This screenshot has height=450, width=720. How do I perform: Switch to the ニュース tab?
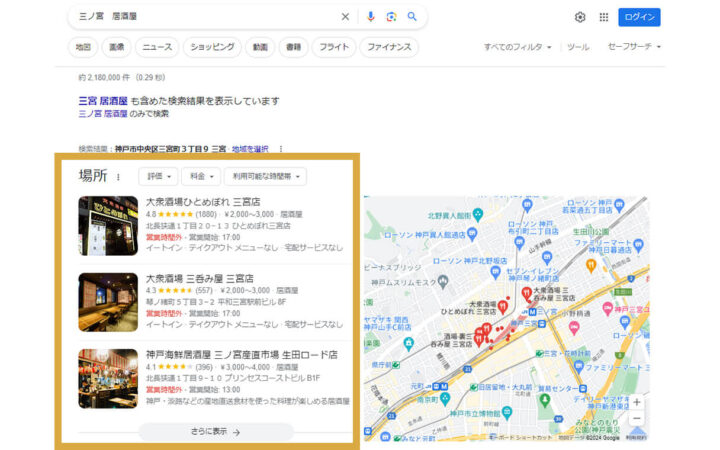[157, 47]
